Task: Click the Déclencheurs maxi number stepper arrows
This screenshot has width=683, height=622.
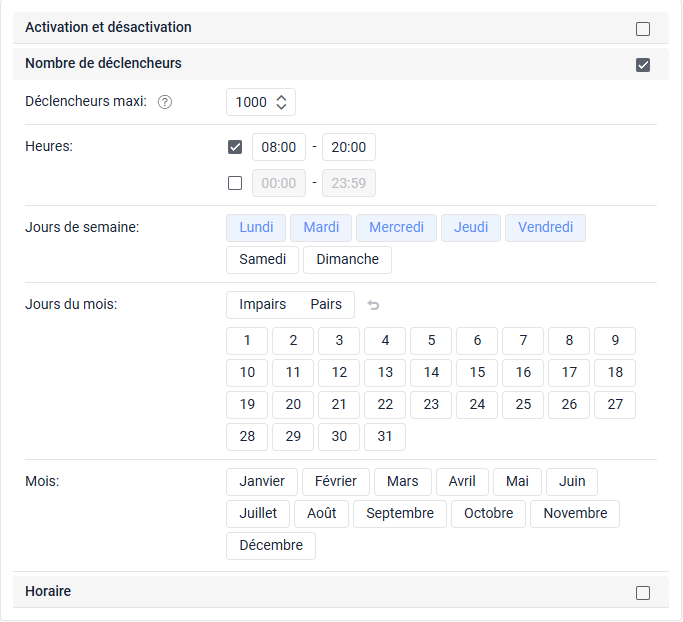Action: coord(281,102)
